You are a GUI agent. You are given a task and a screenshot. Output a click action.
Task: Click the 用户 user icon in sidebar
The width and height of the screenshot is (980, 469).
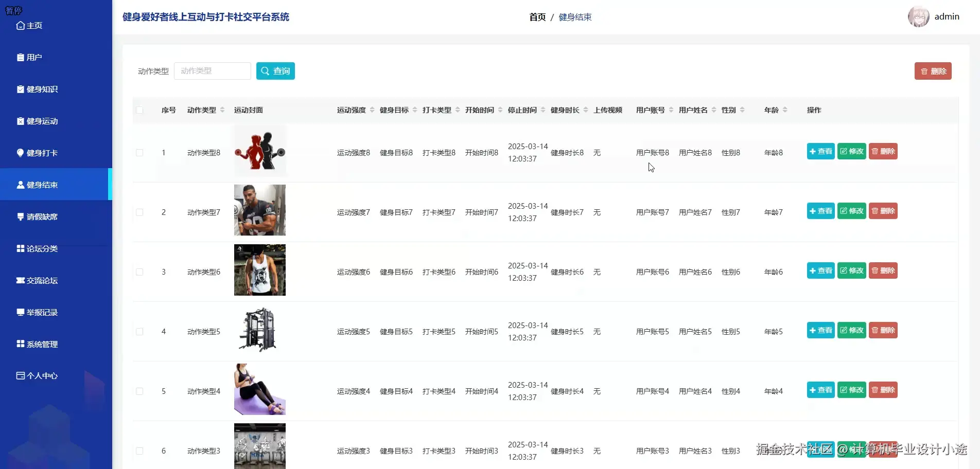pyautogui.click(x=20, y=57)
